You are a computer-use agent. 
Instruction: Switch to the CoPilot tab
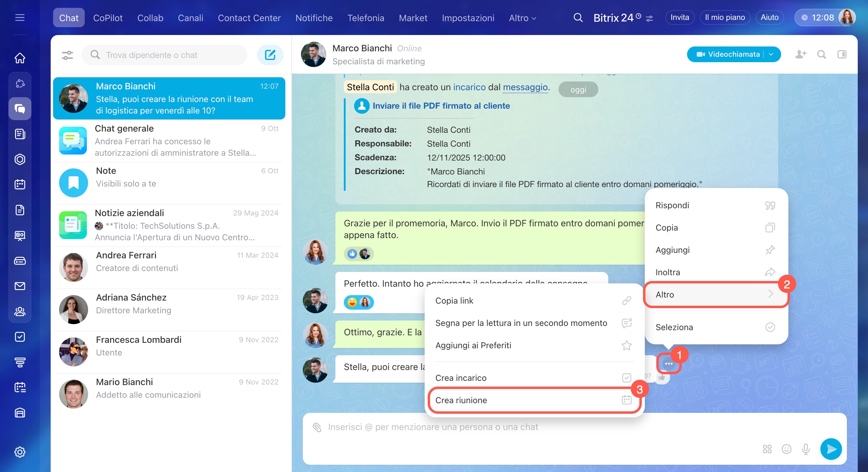tap(108, 18)
